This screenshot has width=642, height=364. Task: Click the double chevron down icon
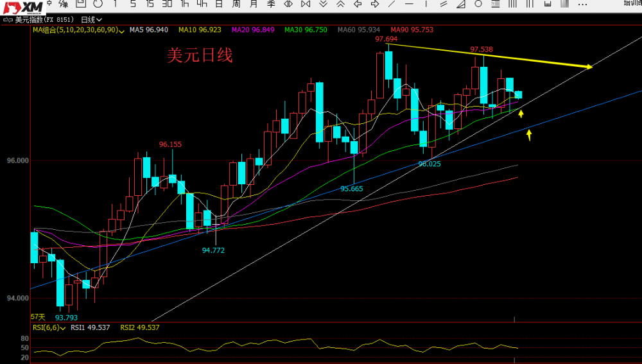(x=323, y=4)
